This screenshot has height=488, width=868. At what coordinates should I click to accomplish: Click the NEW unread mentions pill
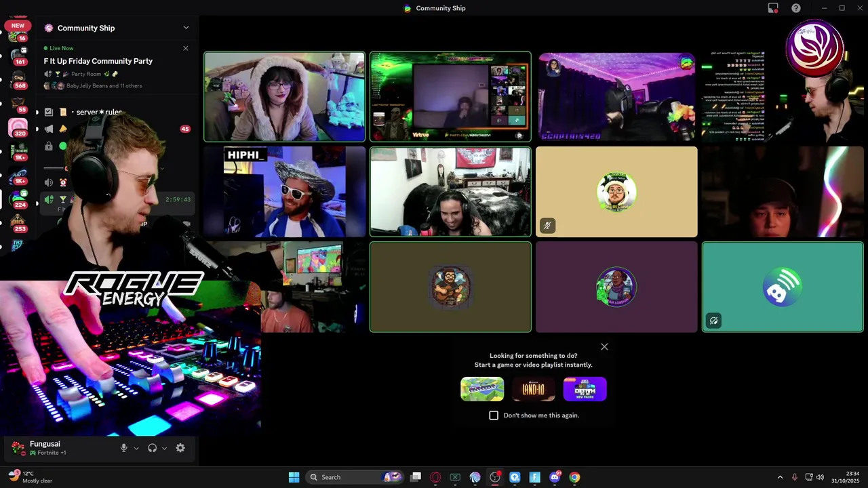18,26
